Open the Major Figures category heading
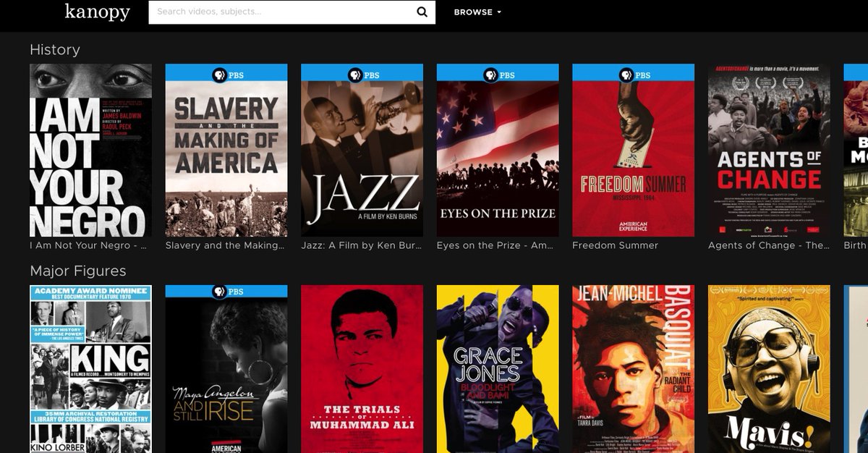The height and width of the screenshot is (453, 868). click(x=78, y=271)
